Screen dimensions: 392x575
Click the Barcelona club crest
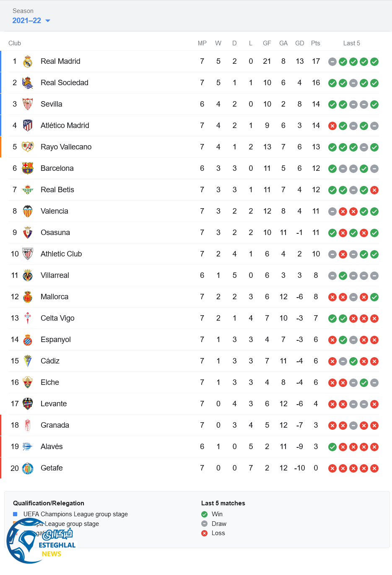[28, 169]
